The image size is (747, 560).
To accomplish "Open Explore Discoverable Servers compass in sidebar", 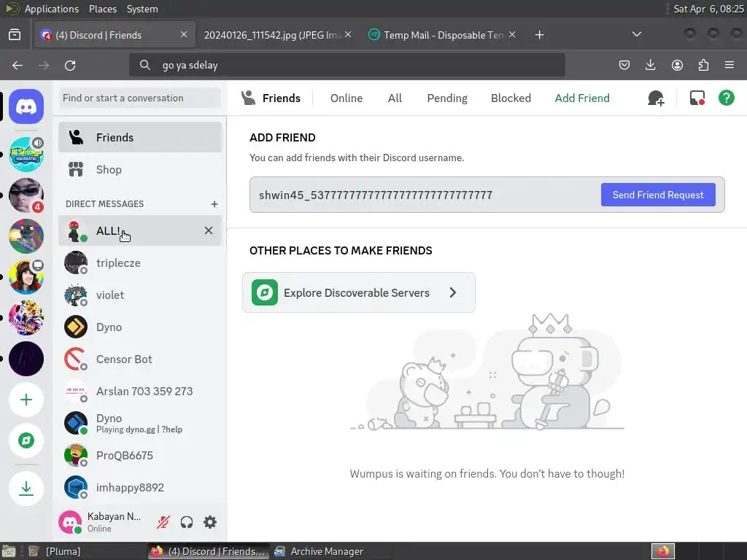I will [x=26, y=440].
